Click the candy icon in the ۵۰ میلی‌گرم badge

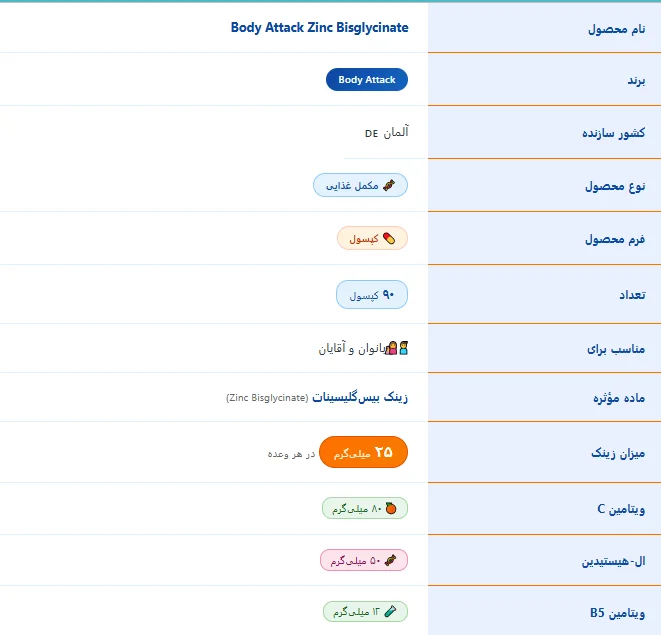(x=390, y=560)
